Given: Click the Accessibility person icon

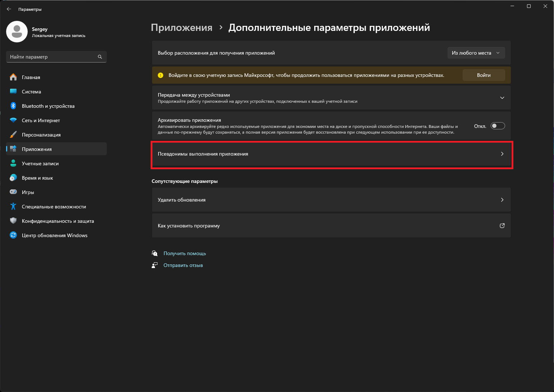Looking at the screenshot, I should coord(13,207).
